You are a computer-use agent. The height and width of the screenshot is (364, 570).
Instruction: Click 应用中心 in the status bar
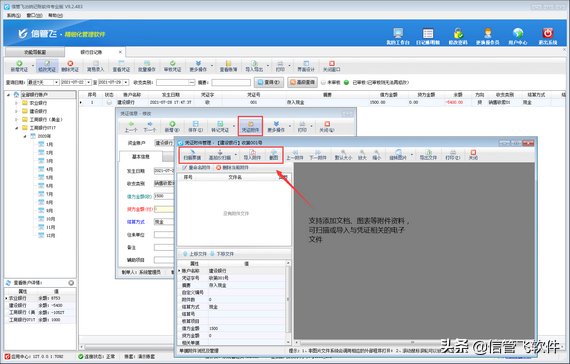(x=34, y=356)
